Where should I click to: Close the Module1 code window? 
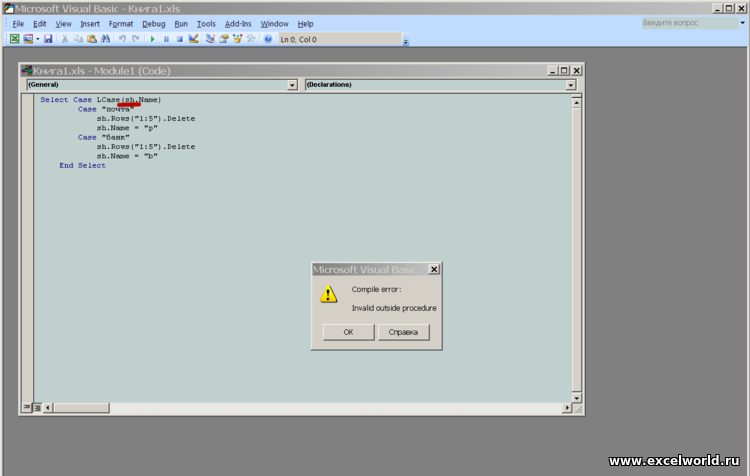(577, 71)
